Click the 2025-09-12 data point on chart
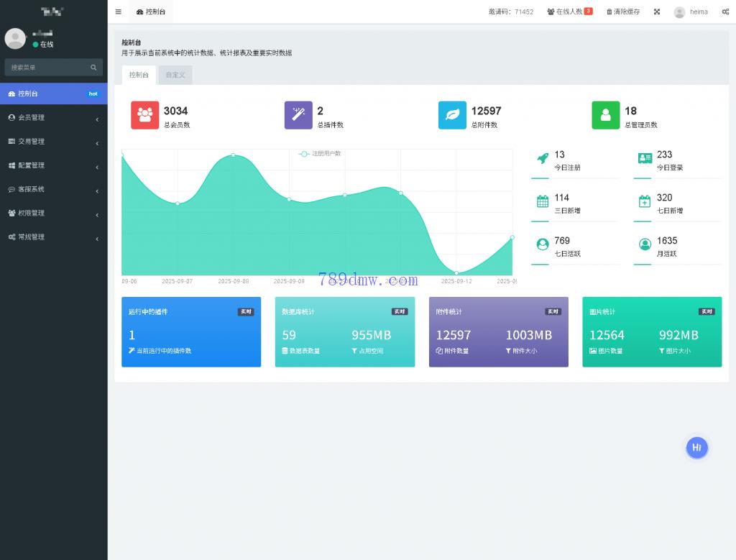The width and height of the screenshot is (736, 560). (456, 273)
